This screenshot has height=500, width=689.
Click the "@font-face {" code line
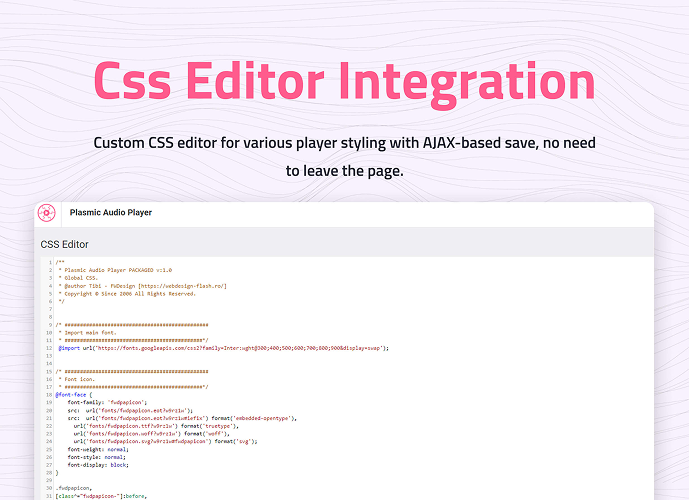(x=74, y=395)
